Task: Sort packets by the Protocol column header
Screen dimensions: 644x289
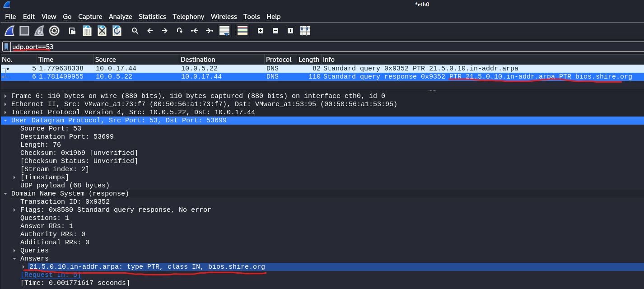Action: [279, 60]
